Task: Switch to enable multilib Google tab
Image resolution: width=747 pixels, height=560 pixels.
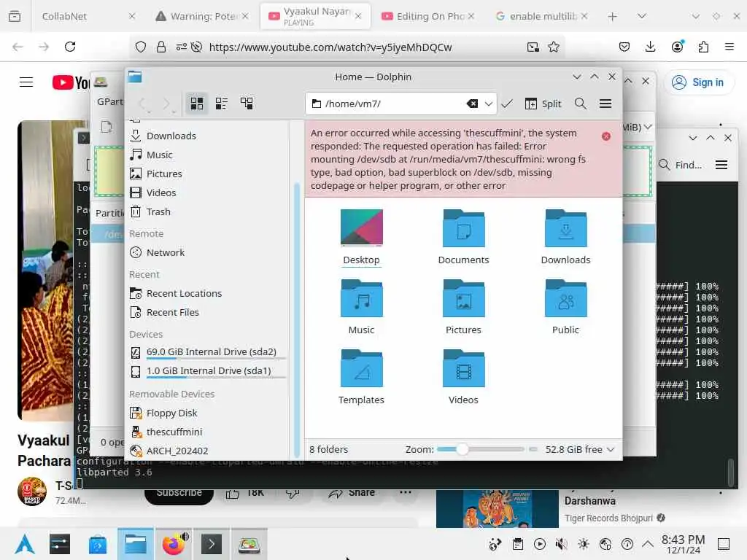Action: point(541,16)
